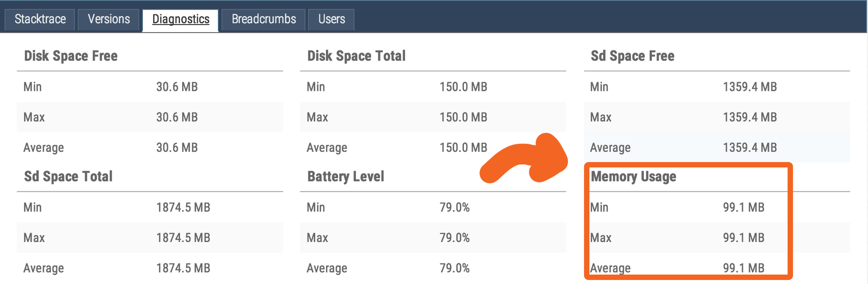Select the Max value under Sd Space Total
Viewport: 868px width, 284px height.
(x=183, y=238)
